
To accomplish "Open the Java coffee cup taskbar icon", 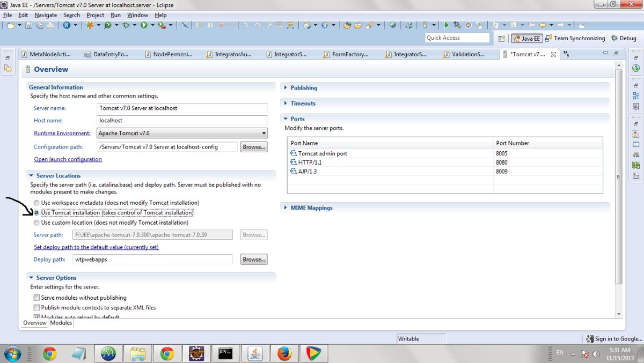I will 255,353.
